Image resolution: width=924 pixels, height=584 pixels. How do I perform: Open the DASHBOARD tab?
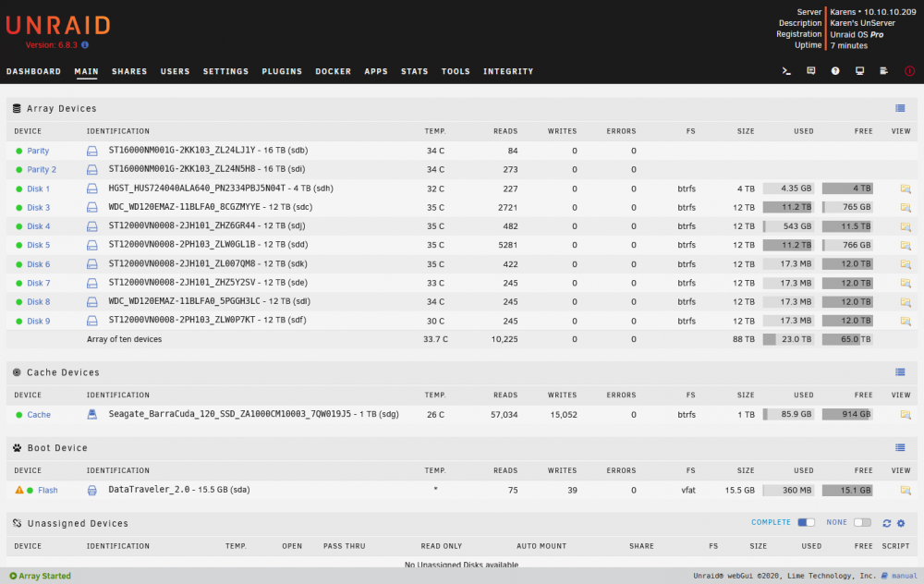[33, 71]
